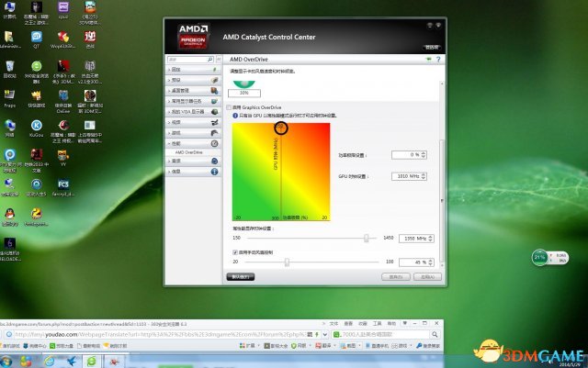Increase the fan speed 45 % stepper
The image size is (588, 368).
431,261
